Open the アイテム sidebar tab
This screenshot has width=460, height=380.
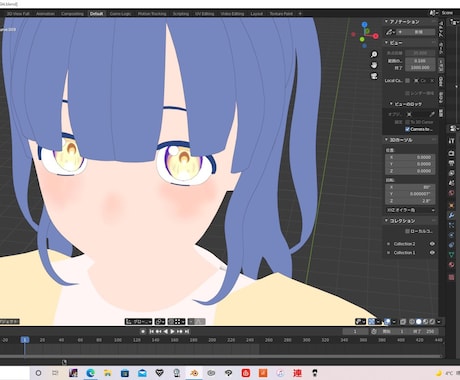(x=441, y=29)
